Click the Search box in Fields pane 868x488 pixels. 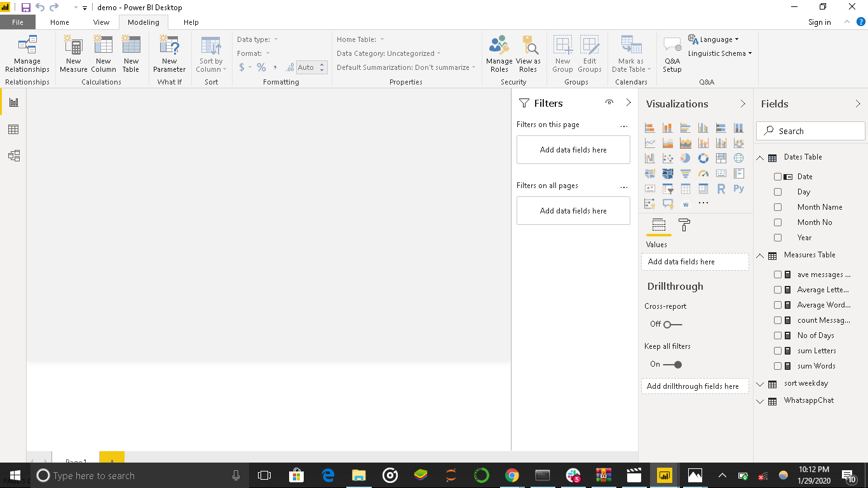[811, 131]
